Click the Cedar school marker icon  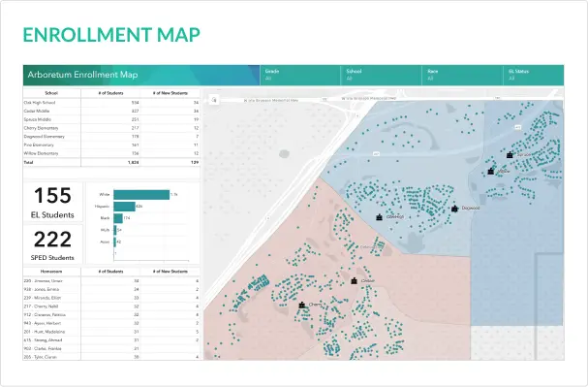(x=354, y=280)
